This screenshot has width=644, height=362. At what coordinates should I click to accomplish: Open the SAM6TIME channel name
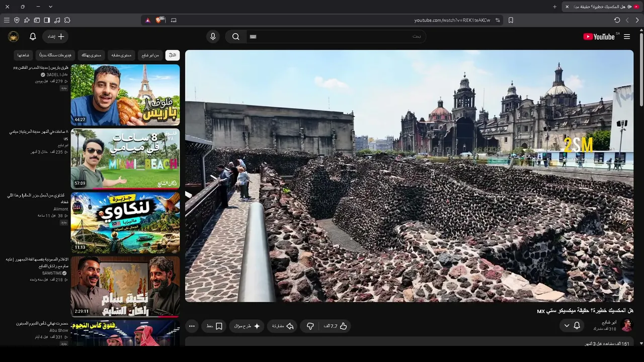[x=52, y=273]
